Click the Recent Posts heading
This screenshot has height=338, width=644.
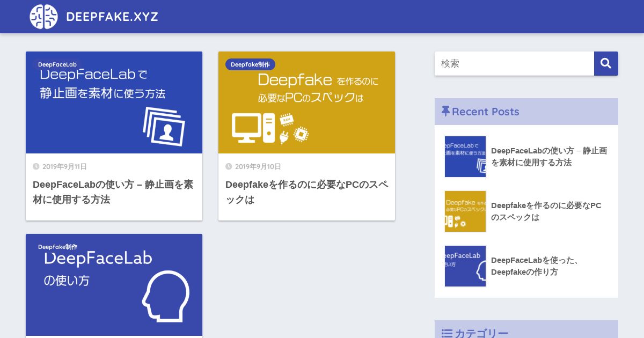tap(486, 112)
